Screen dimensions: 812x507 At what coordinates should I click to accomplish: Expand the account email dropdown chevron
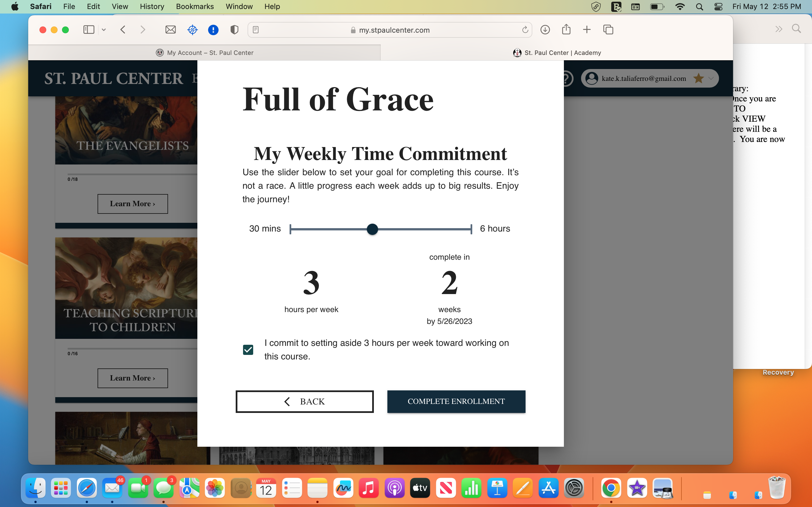point(711,79)
